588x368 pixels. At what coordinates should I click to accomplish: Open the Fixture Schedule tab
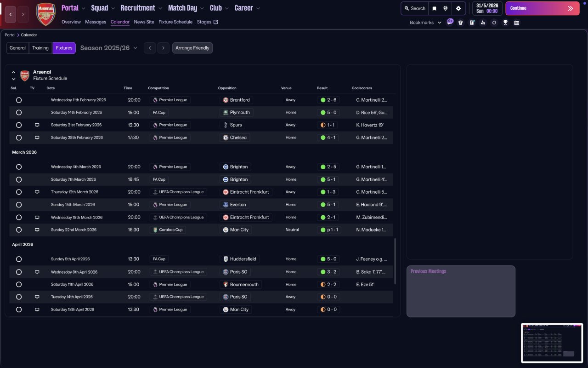(x=175, y=22)
